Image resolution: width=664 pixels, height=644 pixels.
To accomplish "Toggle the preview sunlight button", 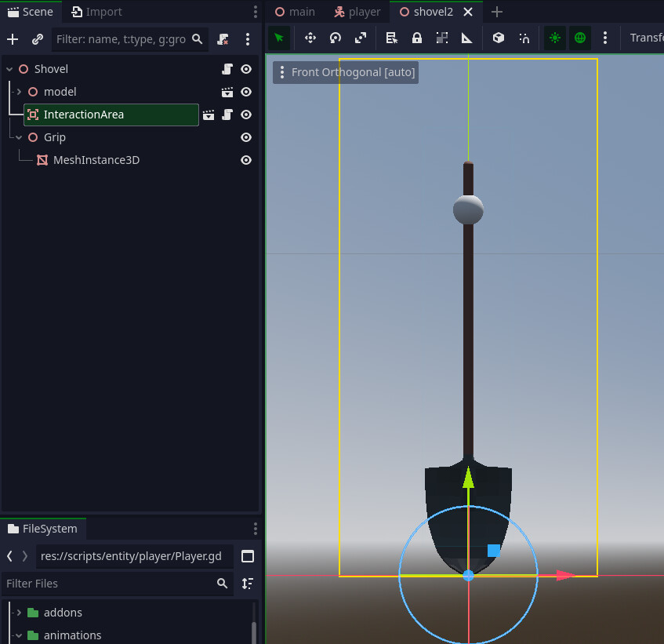I will pyautogui.click(x=555, y=38).
